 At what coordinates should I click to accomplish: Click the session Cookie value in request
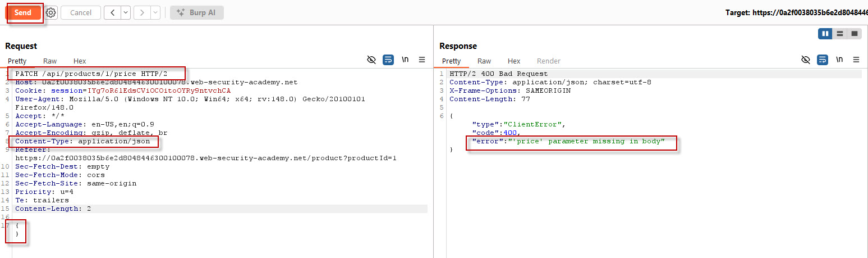click(x=159, y=90)
